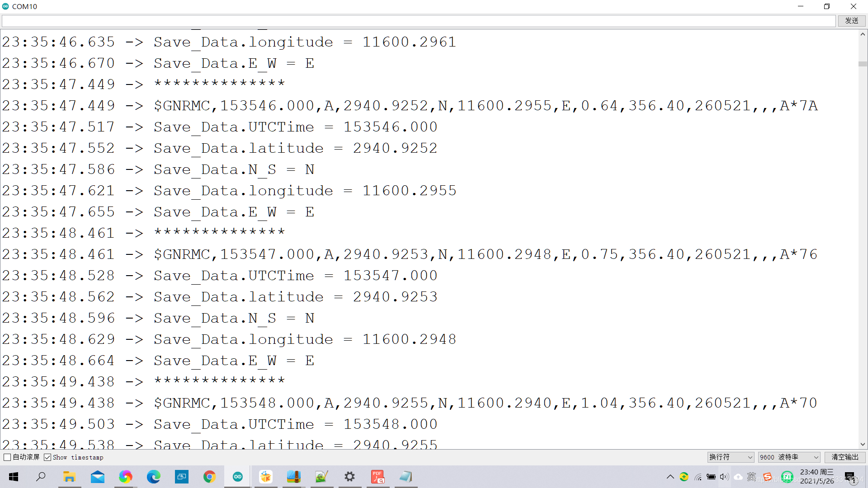Image resolution: width=868 pixels, height=488 pixels.
Task: Open the Windows Start menu
Action: click(x=14, y=477)
